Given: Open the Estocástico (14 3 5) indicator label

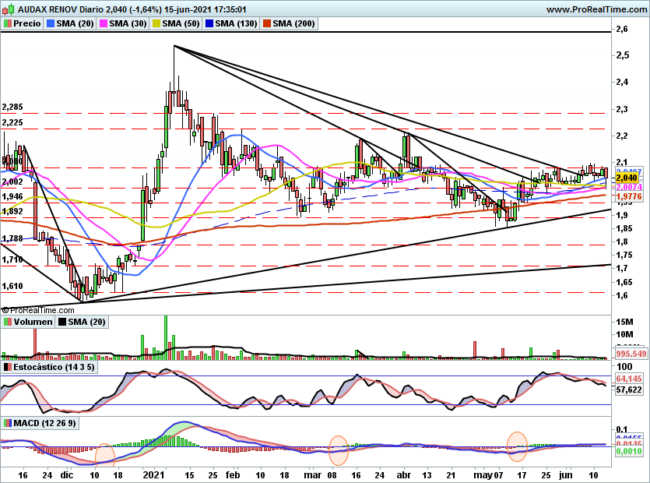Looking at the screenshot, I should (50, 367).
